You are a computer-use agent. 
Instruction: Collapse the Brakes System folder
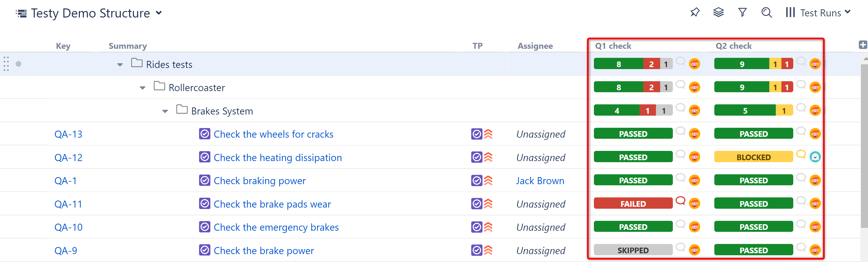165,111
